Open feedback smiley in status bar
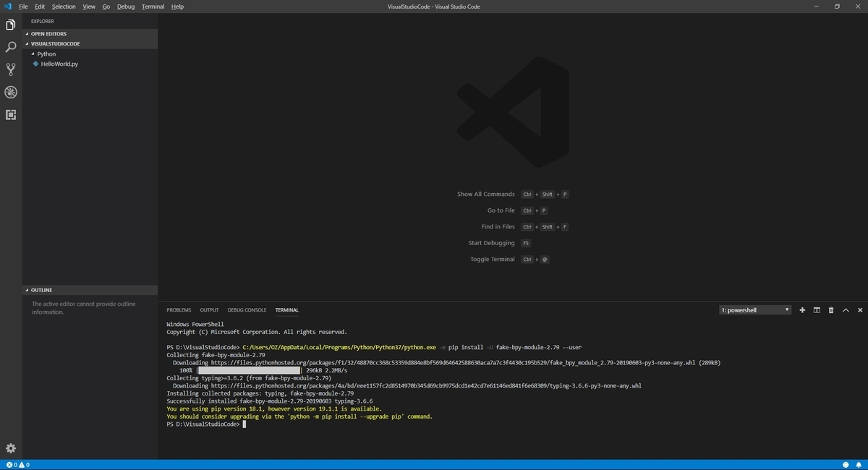The image size is (868, 470). (846, 465)
